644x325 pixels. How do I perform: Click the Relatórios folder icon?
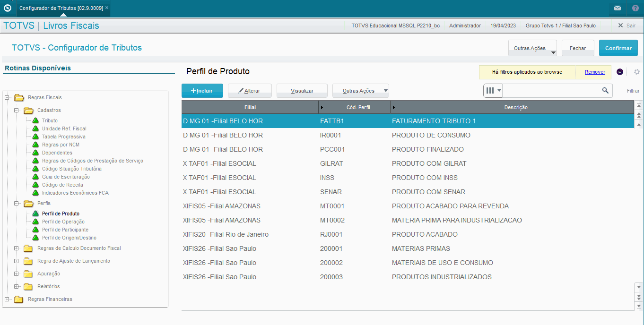[x=28, y=287]
